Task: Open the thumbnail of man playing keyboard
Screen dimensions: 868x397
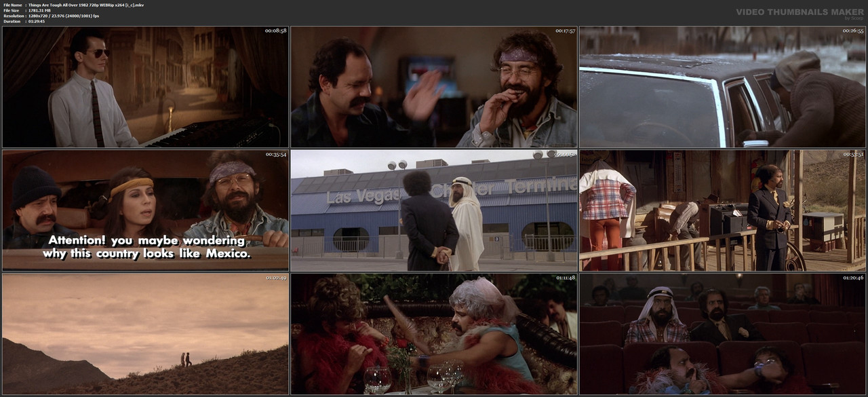Action: point(145,88)
